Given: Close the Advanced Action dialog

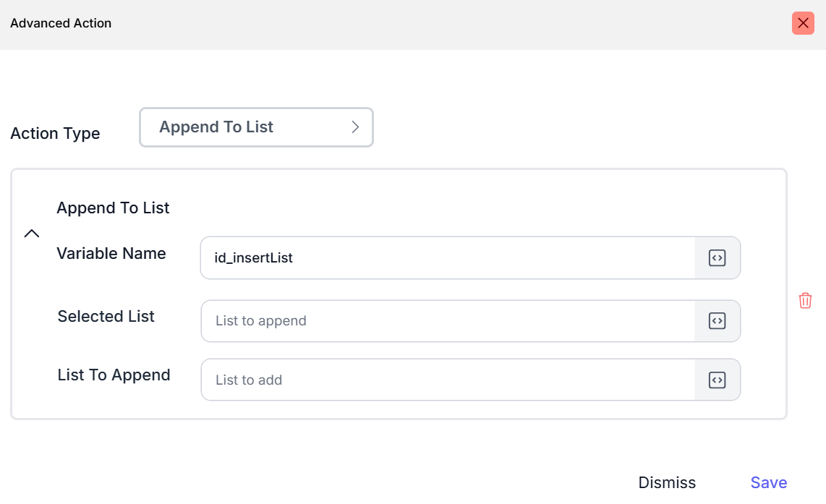Looking at the screenshot, I should pos(803,23).
